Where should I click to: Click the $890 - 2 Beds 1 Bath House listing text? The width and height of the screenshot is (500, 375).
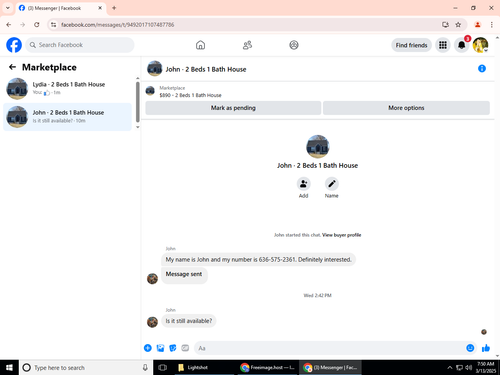(190, 95)
